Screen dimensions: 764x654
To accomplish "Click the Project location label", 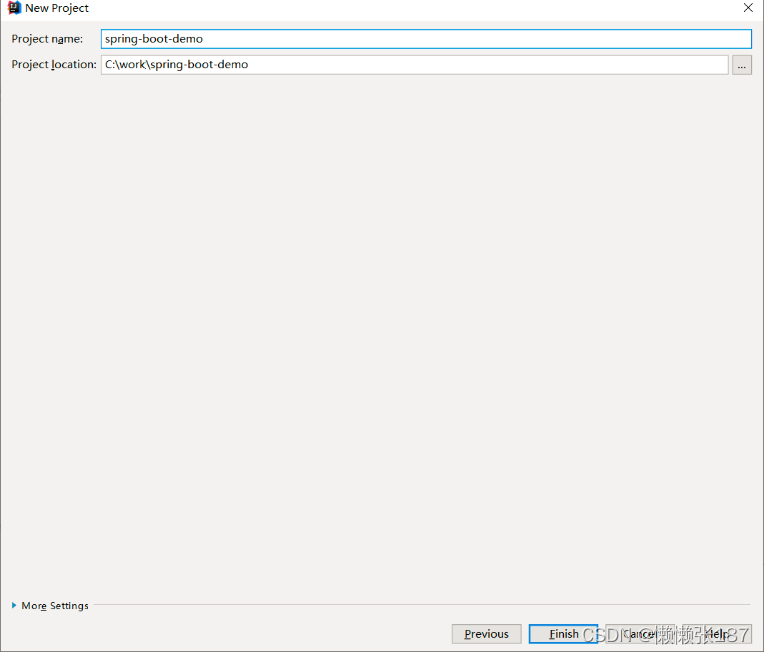I will point(54,64).
